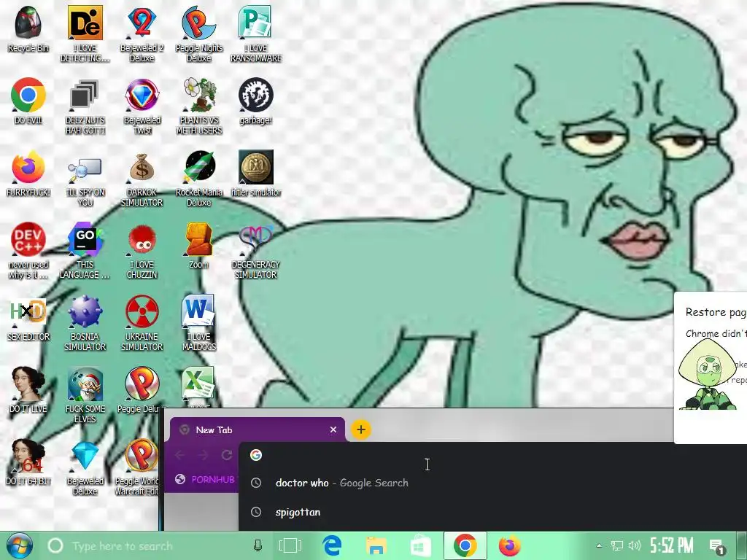The height and width of the screenshot is (560, 747).
Task: Open the GoLand 'THIS LANGUAGE' shortcut
Action: tap(85, 251)
